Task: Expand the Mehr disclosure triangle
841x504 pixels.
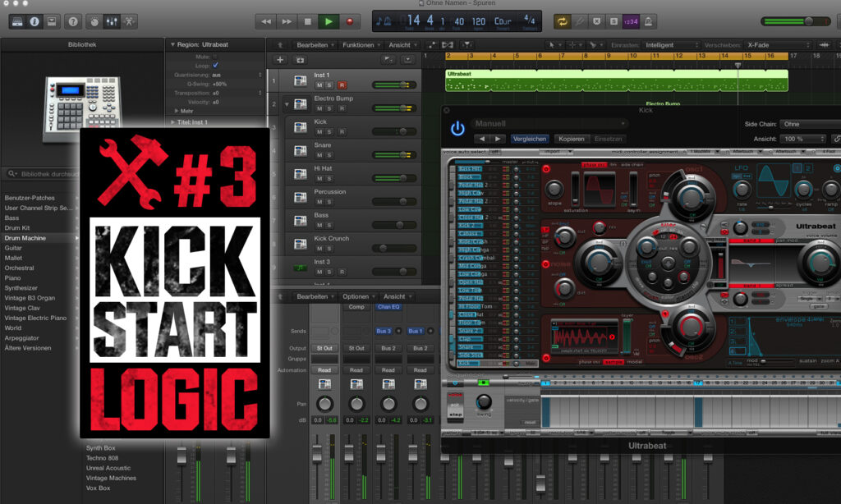Action: pyautogui.click(x=177, y=111)
